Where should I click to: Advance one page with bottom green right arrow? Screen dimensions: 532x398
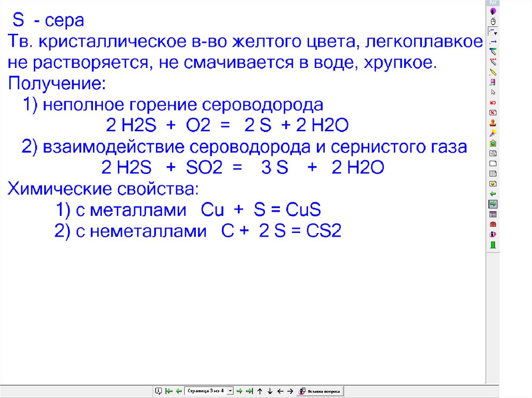point(240,391)
